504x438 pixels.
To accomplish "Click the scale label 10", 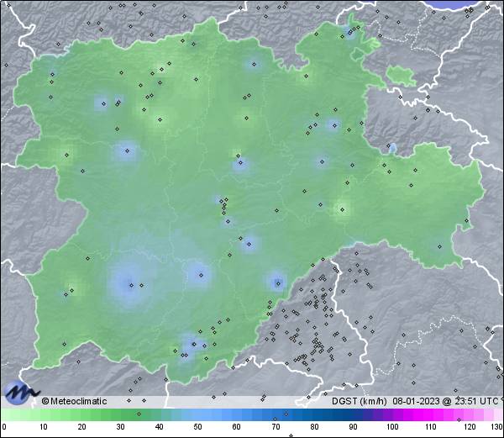I will (44, 427).
